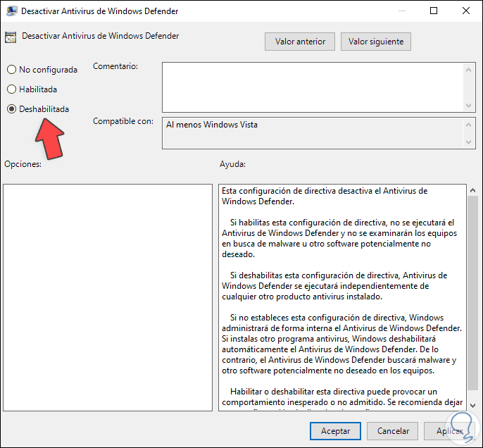483x448 pixels.
Task: Confirm with the Aceptar button
Action: [335, 431]
